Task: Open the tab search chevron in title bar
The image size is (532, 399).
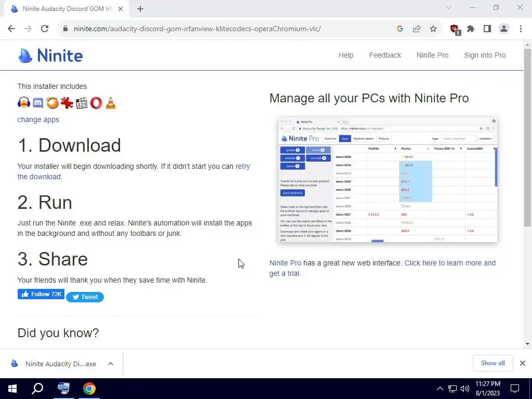Action: pyautogui.click(x=448, y=7)
